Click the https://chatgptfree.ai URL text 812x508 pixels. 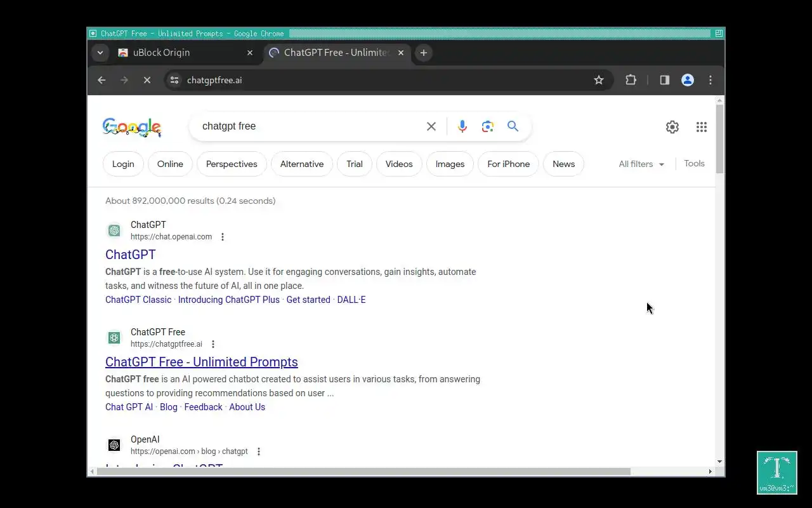(x=166, y=344)
